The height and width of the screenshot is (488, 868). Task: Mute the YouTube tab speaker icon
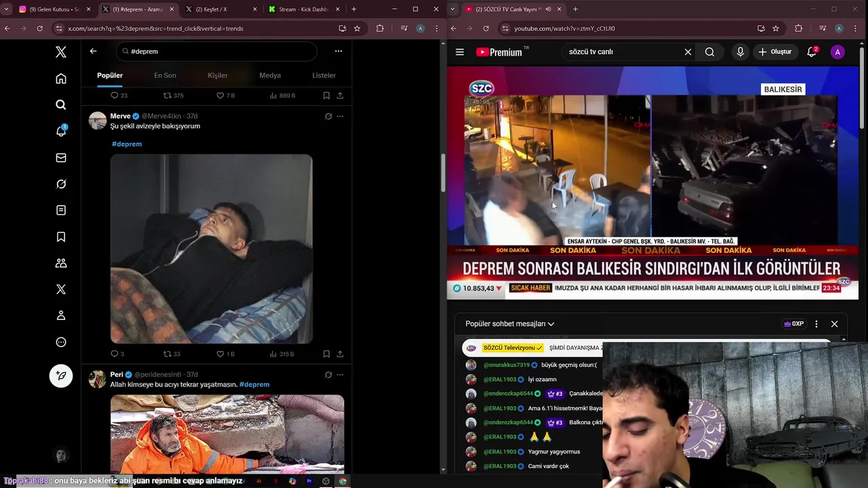[x=548, y=9]
